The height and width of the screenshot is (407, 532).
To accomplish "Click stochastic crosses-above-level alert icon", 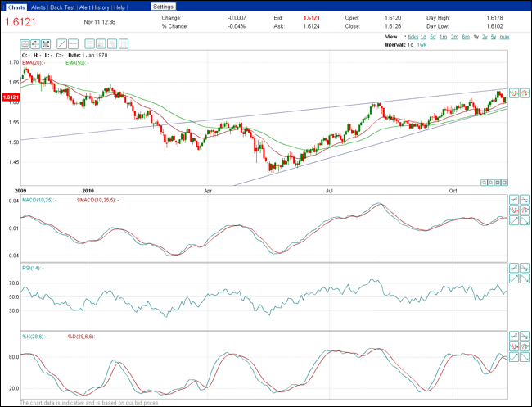I will (x=514, y=336).
